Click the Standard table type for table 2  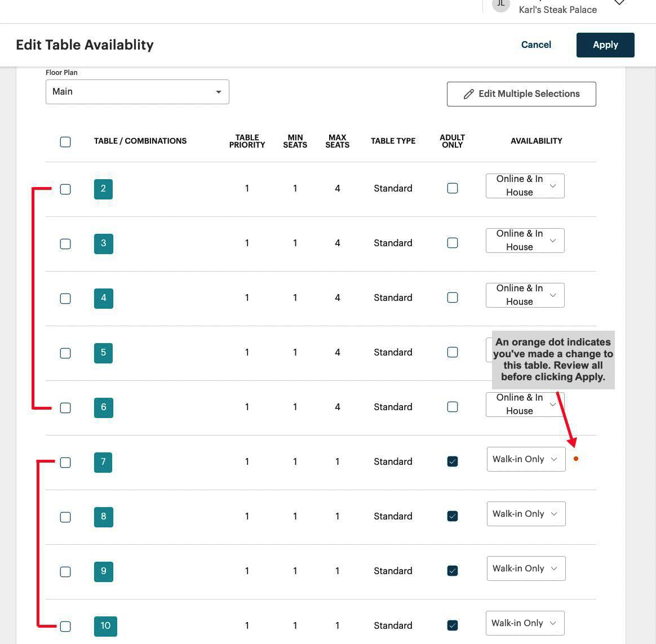[393, 188]
